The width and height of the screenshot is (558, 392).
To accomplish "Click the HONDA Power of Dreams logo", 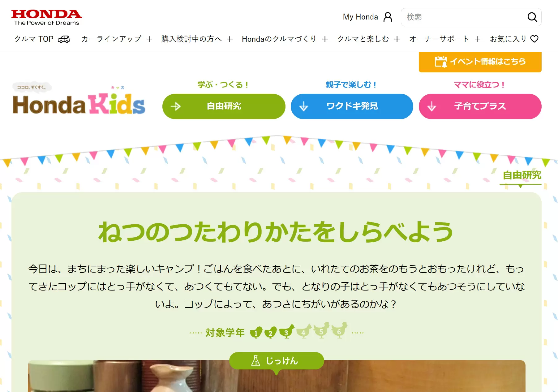I will (x=46, y=18).
